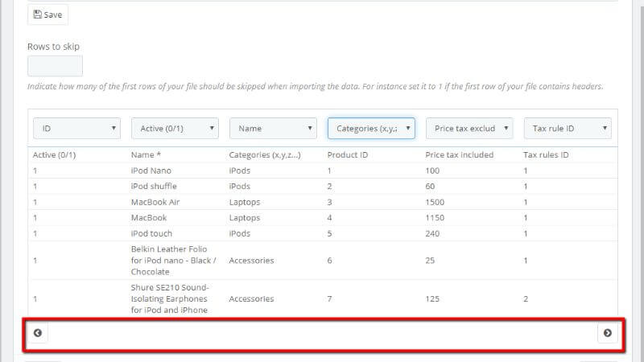The width and height of the screenshot is (644, 362).
Task: Select the MacBook Air name cell
Action: point(155,202)
